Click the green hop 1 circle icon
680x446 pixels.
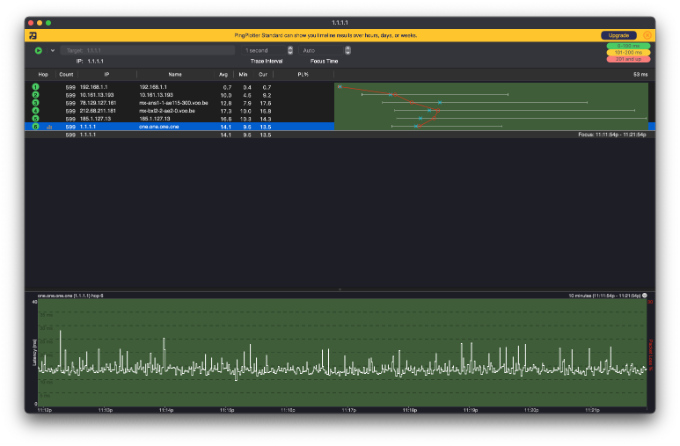[36, 87]
